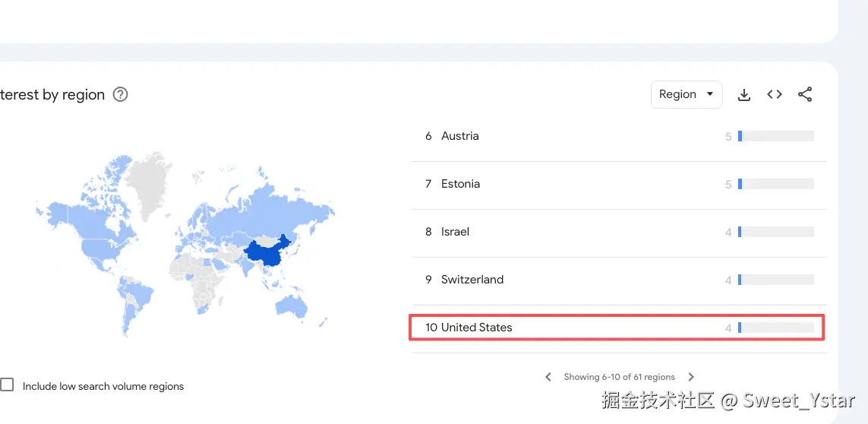This screenshot has height=424, width=868.
Task: Share the interest by region chart
Action: point(805,95)
